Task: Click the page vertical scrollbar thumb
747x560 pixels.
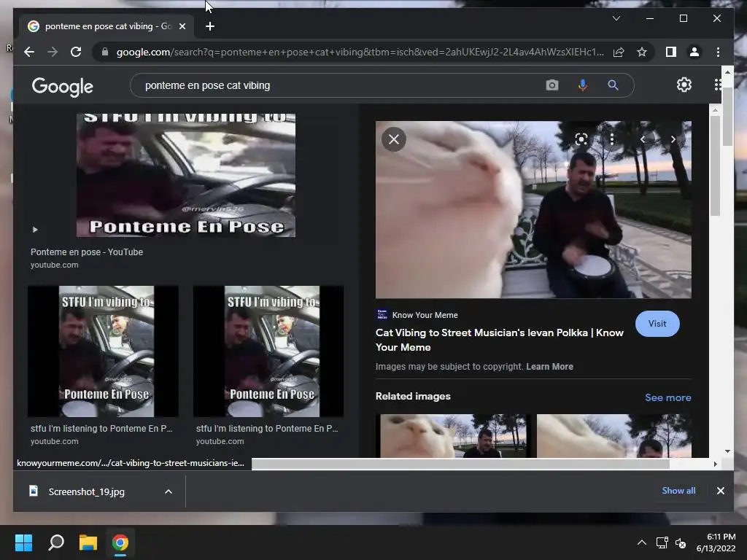Action: click(x=727, y=117)
